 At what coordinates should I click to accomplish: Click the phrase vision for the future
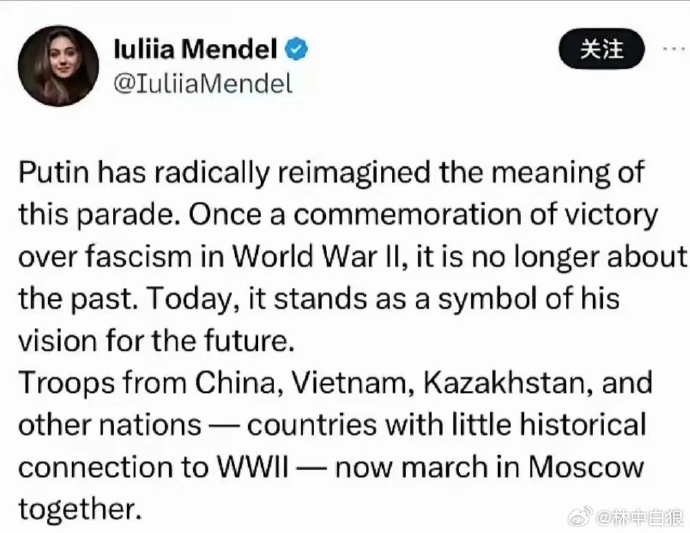point(156,341)
